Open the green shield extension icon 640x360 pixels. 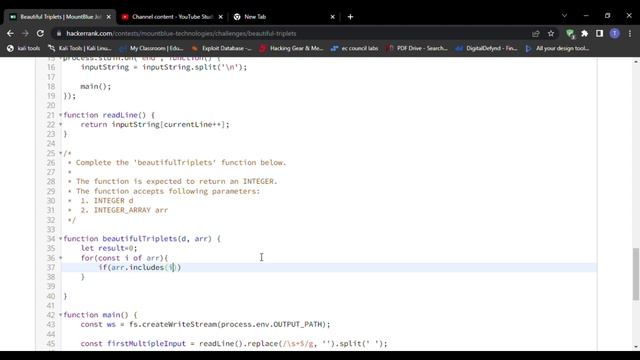click(570, 33)
